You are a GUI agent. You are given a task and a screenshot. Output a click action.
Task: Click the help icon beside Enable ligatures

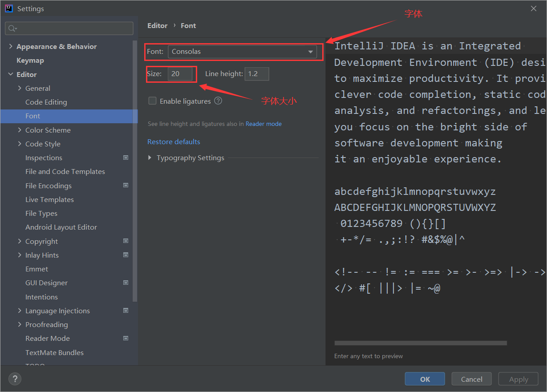[218, 101]
